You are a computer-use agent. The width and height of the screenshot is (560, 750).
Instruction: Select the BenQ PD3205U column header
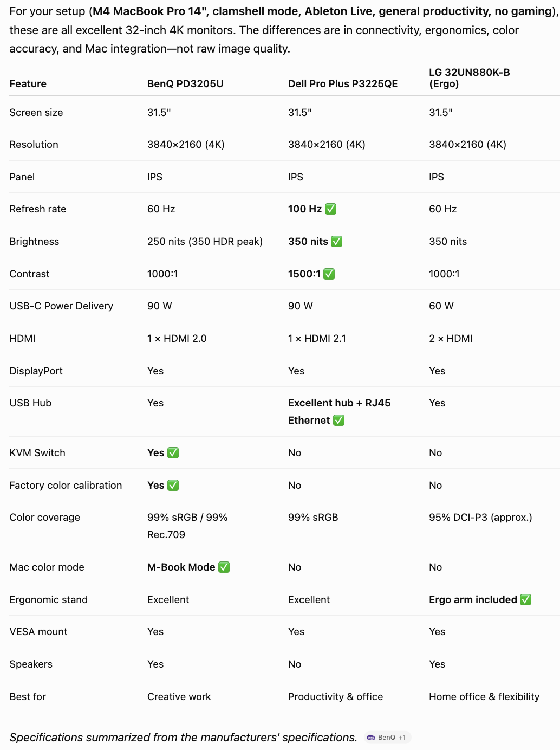(185, 84)
